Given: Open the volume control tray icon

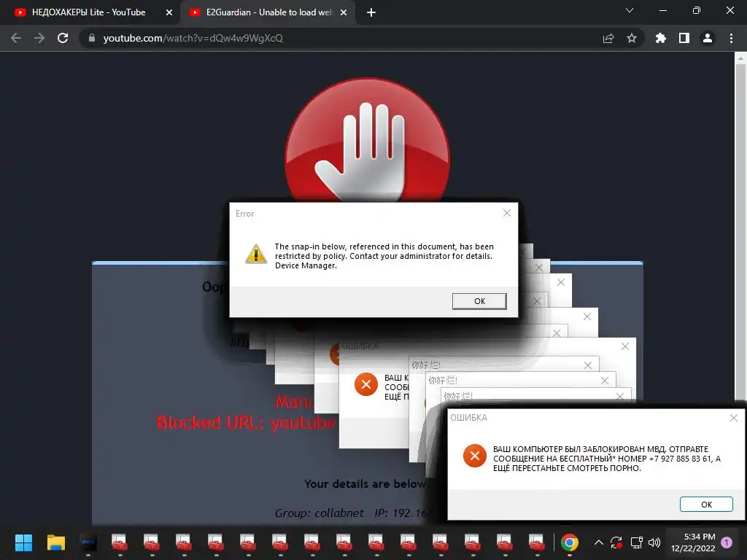Looking at the screenshot, I should point(654,542).
